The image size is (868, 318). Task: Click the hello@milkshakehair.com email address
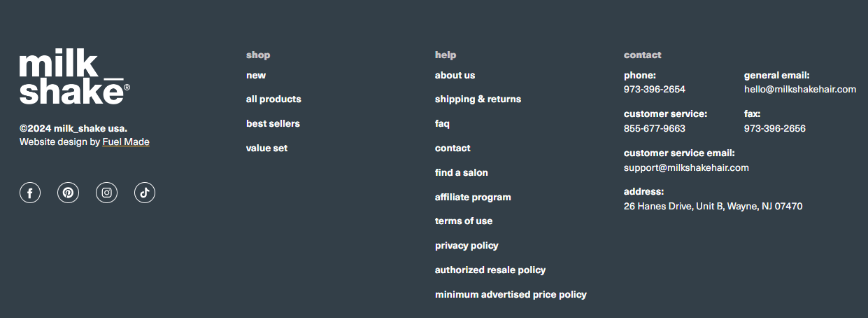[x=800, y=90]
